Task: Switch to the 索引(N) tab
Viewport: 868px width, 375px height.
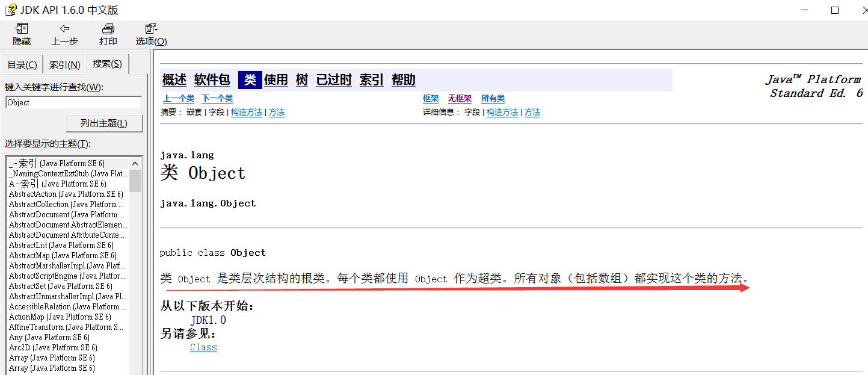Action: 64,65
